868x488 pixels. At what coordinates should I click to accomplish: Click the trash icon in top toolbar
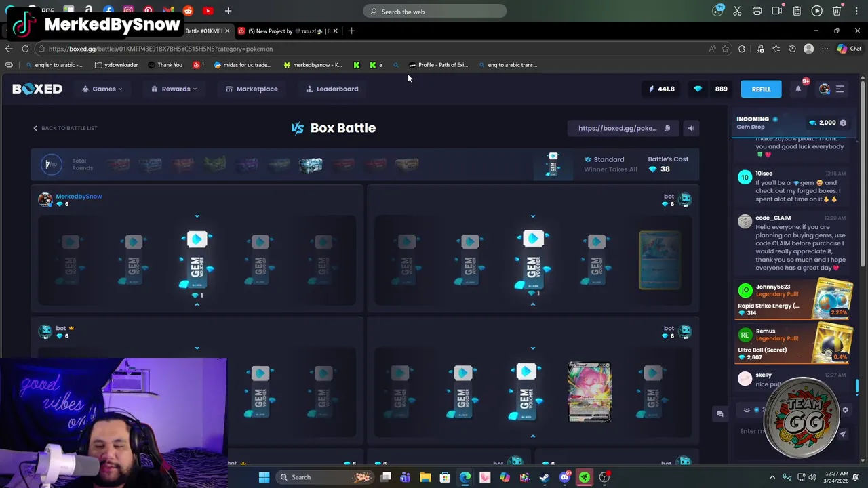837,11
